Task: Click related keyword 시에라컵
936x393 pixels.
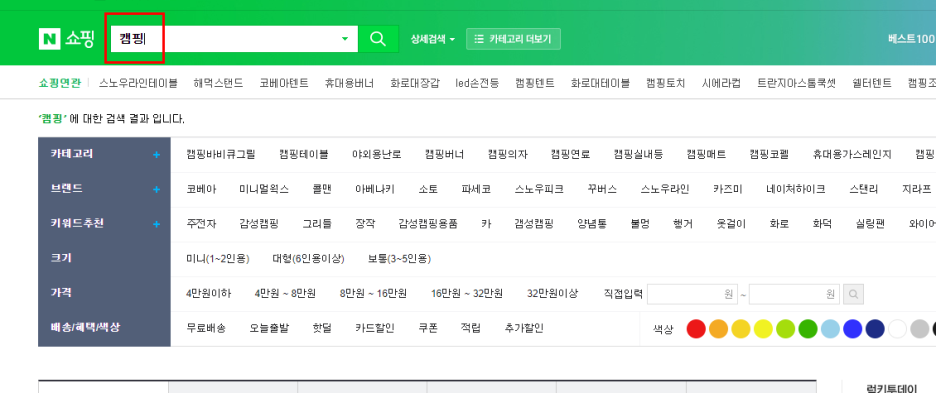Action: (x=721, y=83)
